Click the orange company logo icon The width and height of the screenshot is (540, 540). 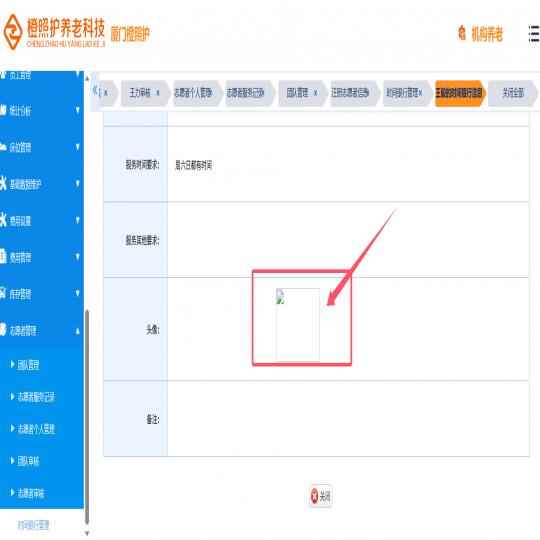click(x=13, y=32)
